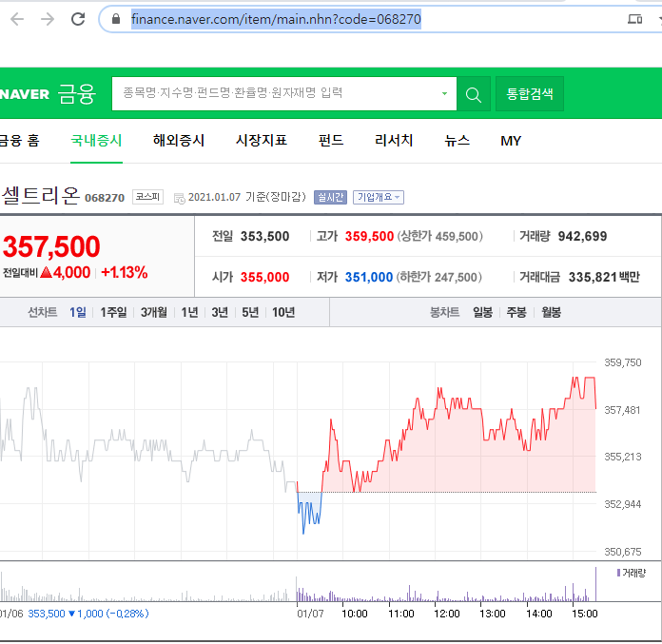Click the 셀트리온 stock name heading
Screen dimensions: 662x644
tap(41, 196)
